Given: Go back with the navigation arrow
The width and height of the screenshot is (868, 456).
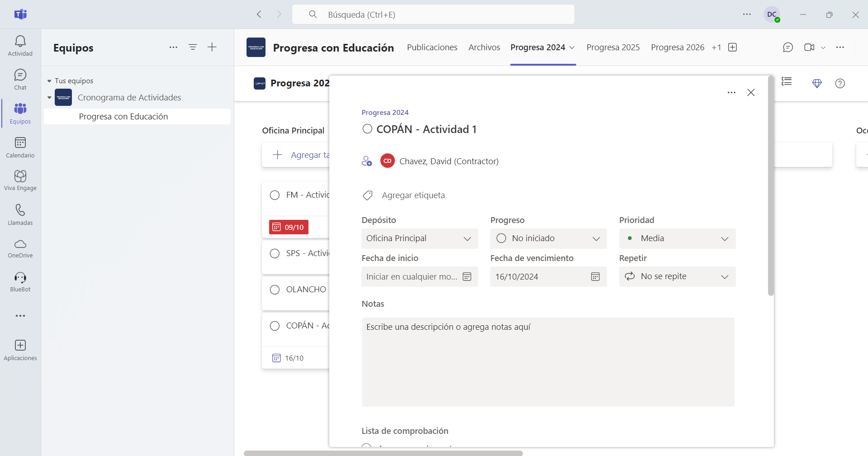Looking at the screenshot, I should point(259,14).
